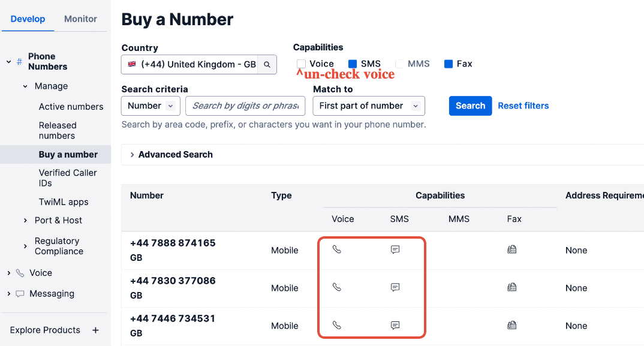The height and width of the screenshot is (346, 644).
Task: Click the country search magnifier icon
Action: point(267,65)
